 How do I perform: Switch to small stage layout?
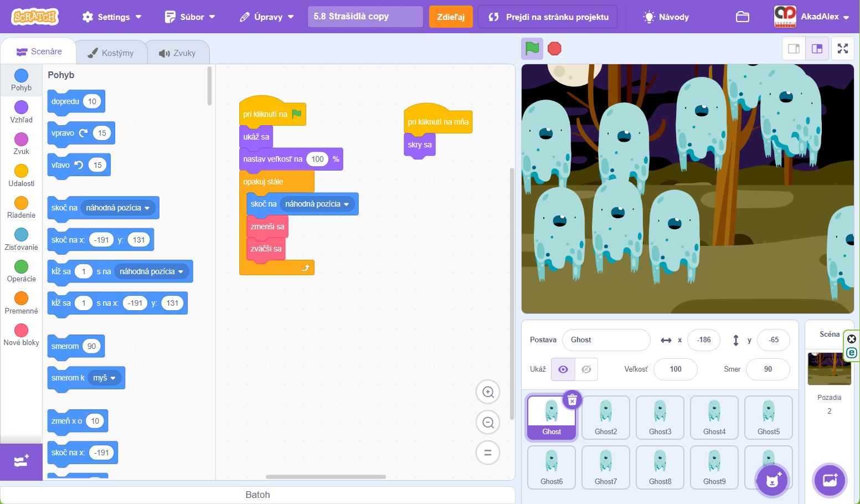[x=794, y=49]
